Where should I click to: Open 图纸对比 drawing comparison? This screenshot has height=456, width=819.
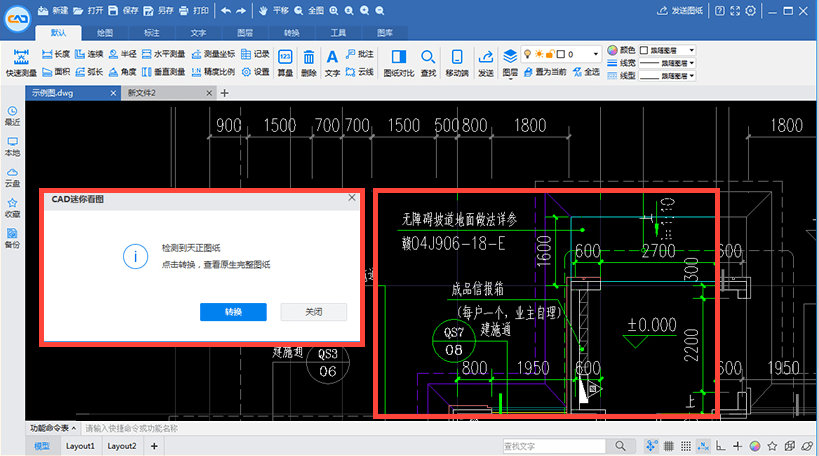[x=399, y=63]
